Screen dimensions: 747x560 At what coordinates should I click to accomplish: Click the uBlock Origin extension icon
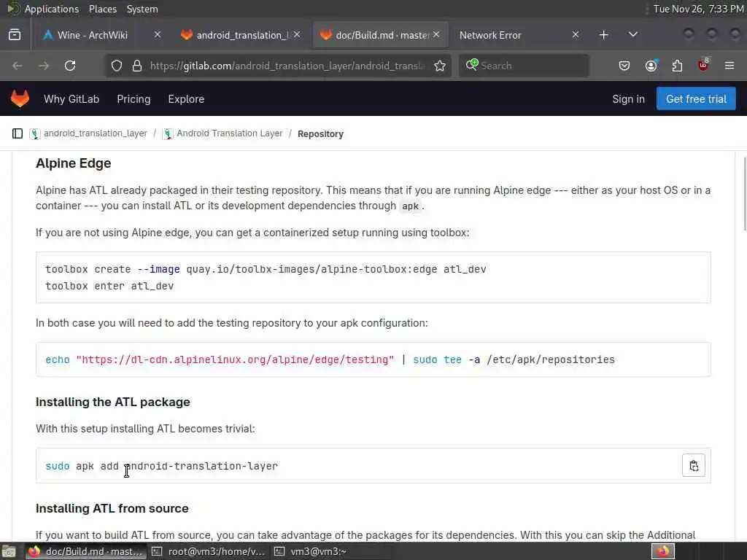(x=703, y=66)
